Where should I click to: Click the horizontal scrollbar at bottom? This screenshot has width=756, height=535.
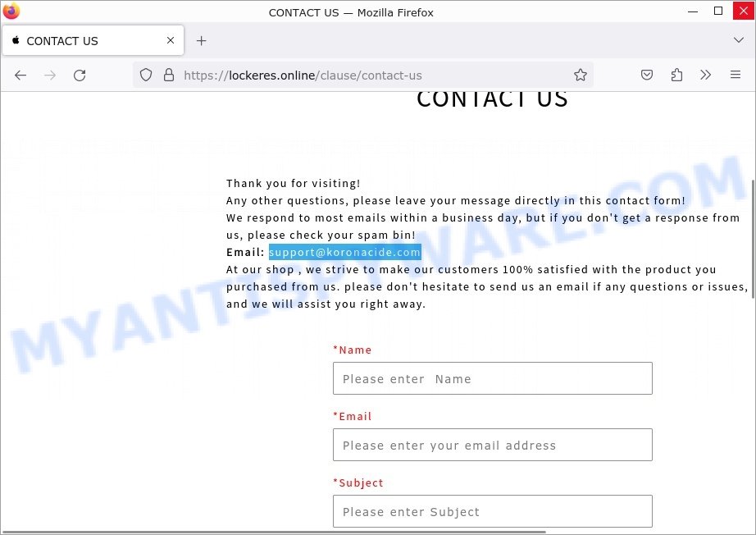click(274, 532)
